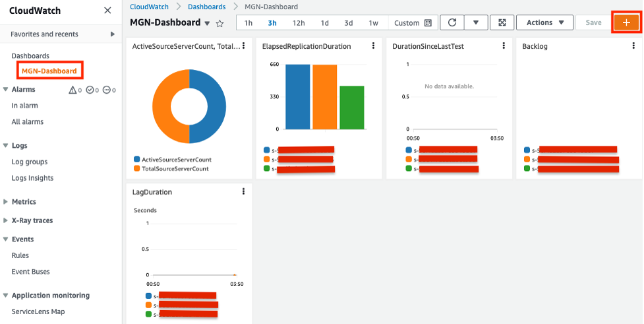Refresh the dashboard with the circular arrow
The height and width of the screenshot is (324, 644).
[452, 22]
